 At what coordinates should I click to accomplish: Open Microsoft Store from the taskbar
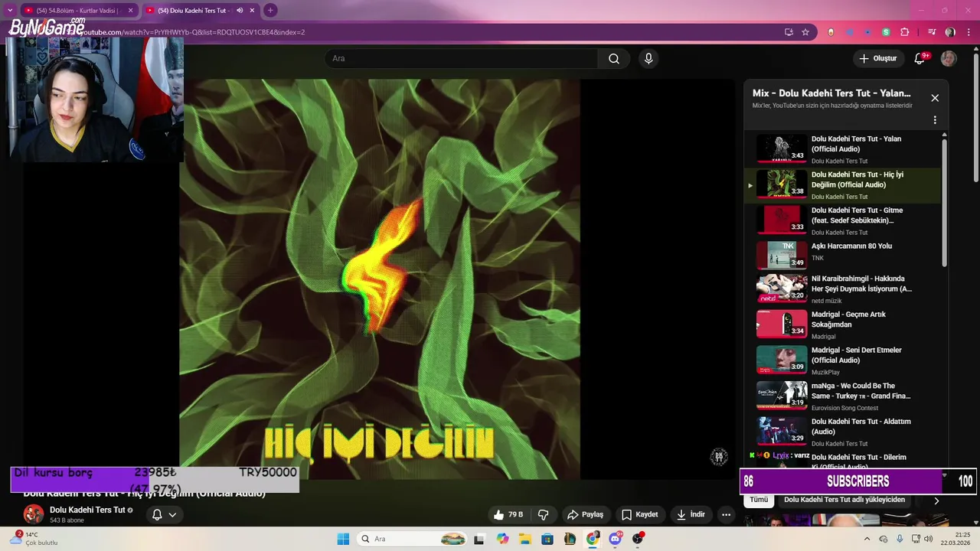(547, 539)
